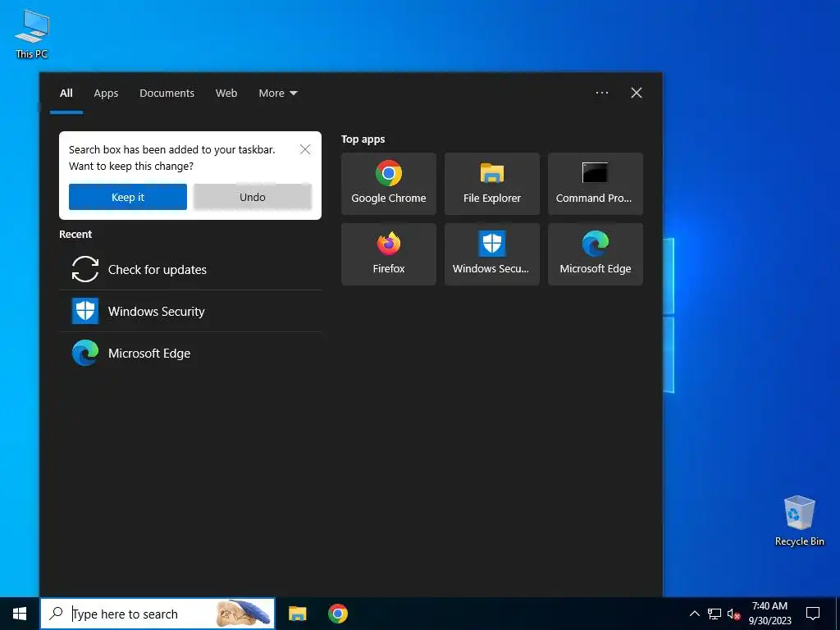
Task: Open Microsoft Edge from Recent list
Action: [x=190, y=353]
